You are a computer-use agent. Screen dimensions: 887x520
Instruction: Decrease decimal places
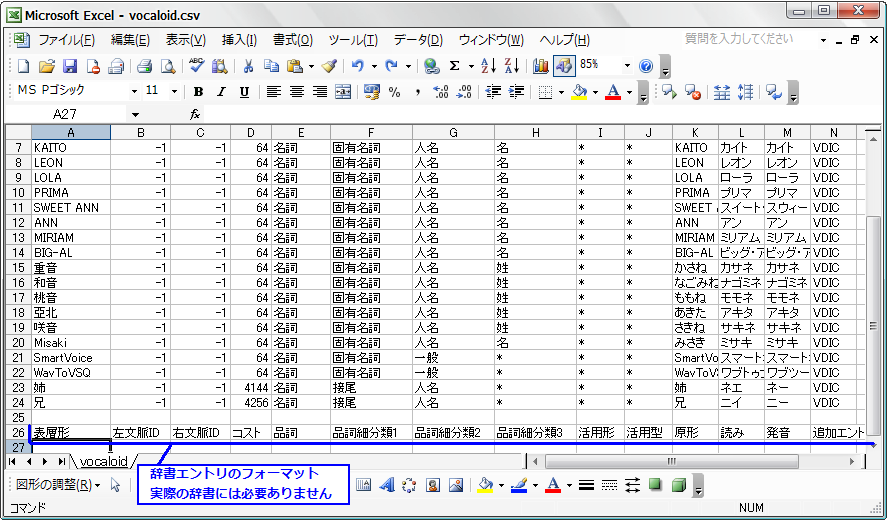464,92
